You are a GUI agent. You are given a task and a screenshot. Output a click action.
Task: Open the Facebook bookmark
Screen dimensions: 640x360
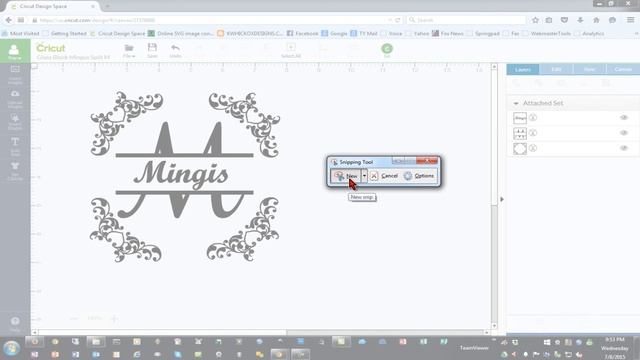(302, 33)
